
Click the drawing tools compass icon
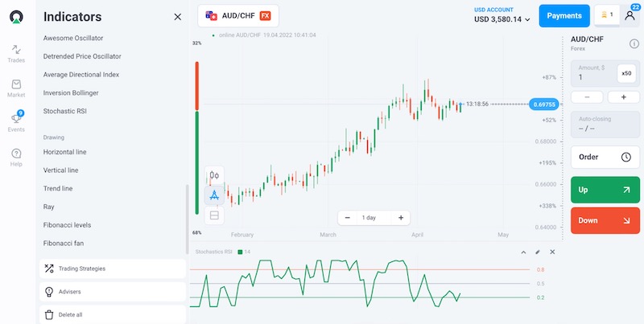[214, 195]
